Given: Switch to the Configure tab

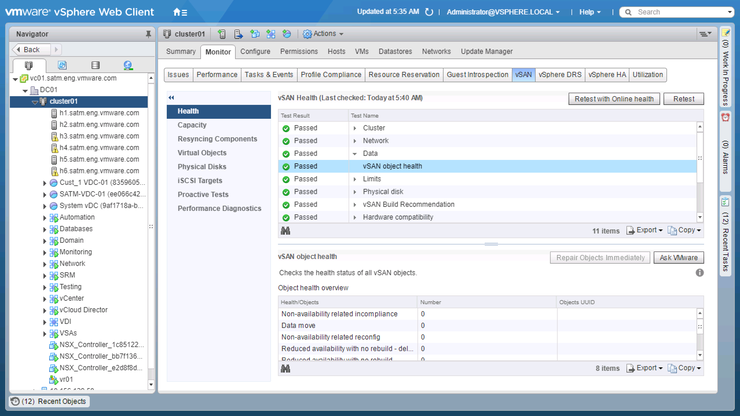Looking at the screenshot, I should click(255, 51).
